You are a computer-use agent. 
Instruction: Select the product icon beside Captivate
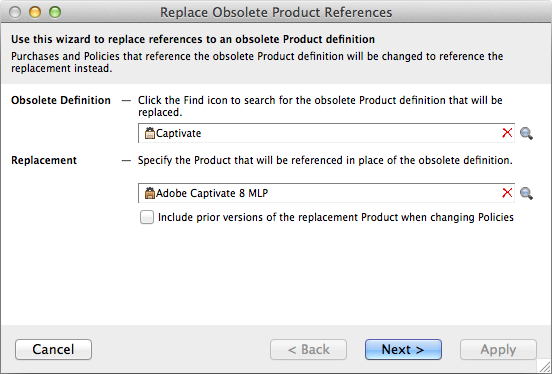point(150,133)
